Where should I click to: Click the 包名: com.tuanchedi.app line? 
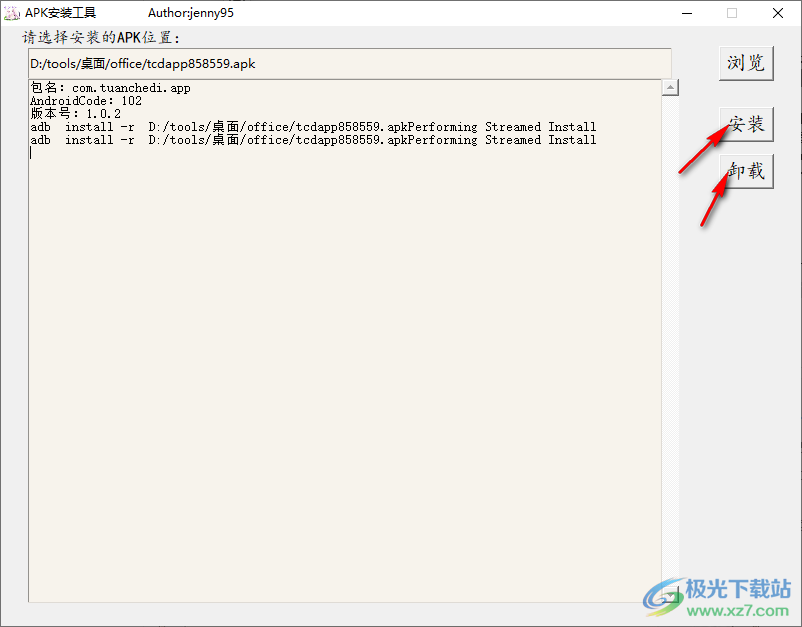coord(110,88)
